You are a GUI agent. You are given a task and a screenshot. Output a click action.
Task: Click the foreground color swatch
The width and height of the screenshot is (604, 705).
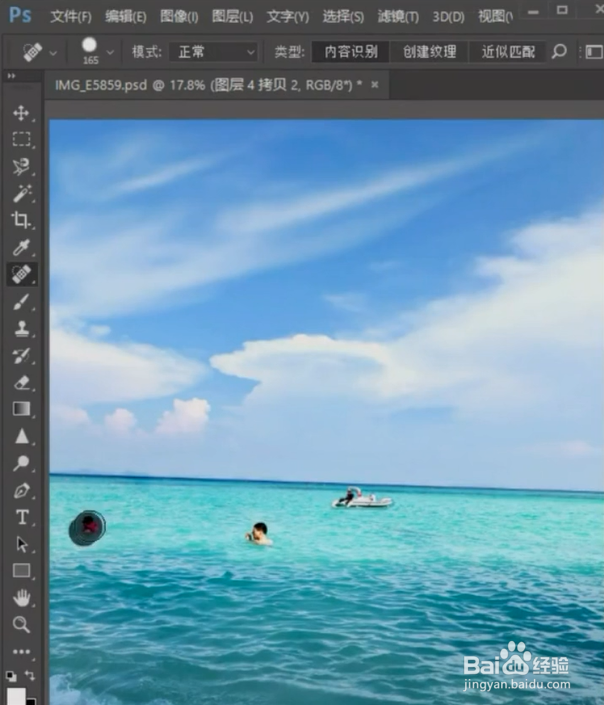point(16,696)
